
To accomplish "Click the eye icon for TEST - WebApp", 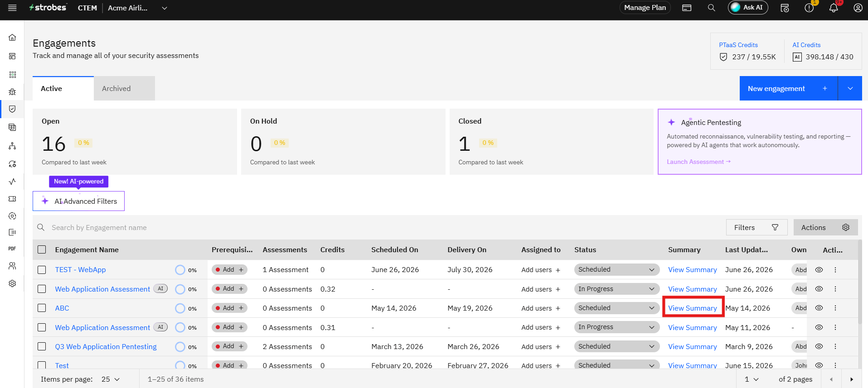I will (819, 270).
